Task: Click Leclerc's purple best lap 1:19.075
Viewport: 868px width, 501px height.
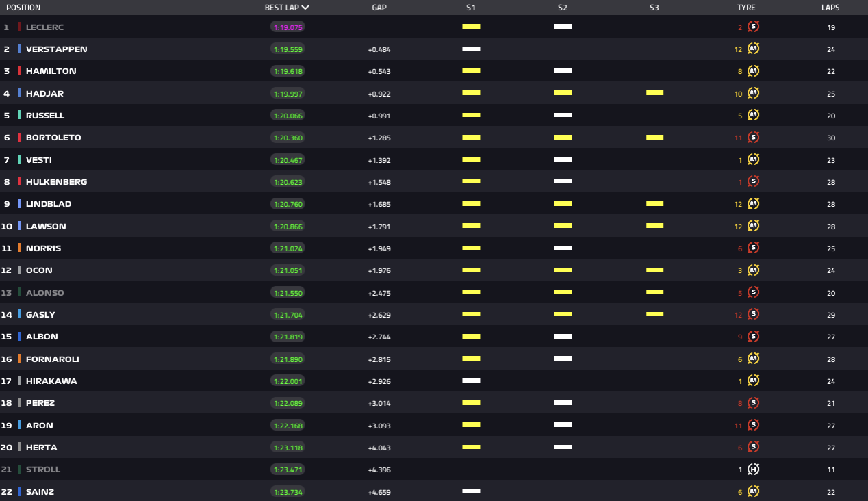Action: 288,27
